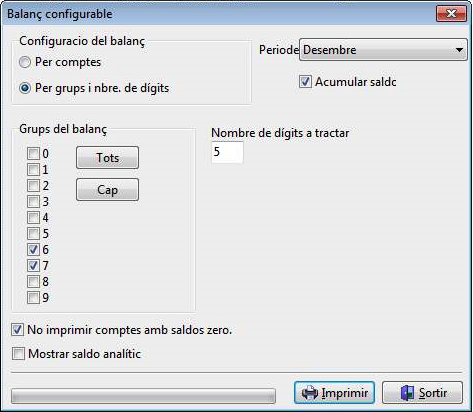Open the Periode dropdown showing Desembre

(383, 50)
